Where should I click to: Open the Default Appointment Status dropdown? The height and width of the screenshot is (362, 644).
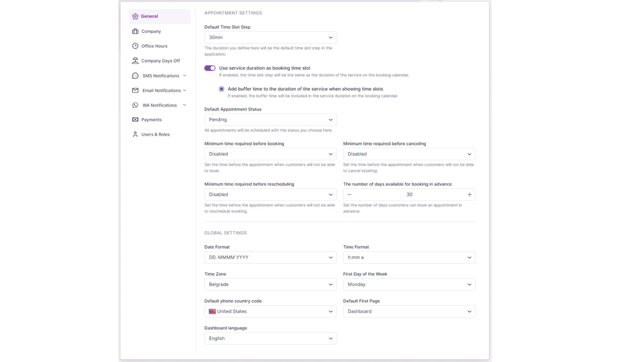tap(270, 120)
